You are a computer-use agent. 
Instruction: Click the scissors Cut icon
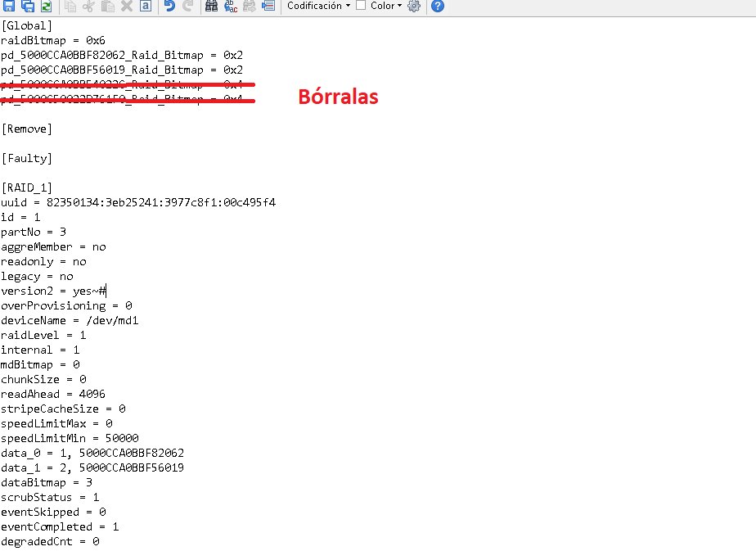pos(88,6)
